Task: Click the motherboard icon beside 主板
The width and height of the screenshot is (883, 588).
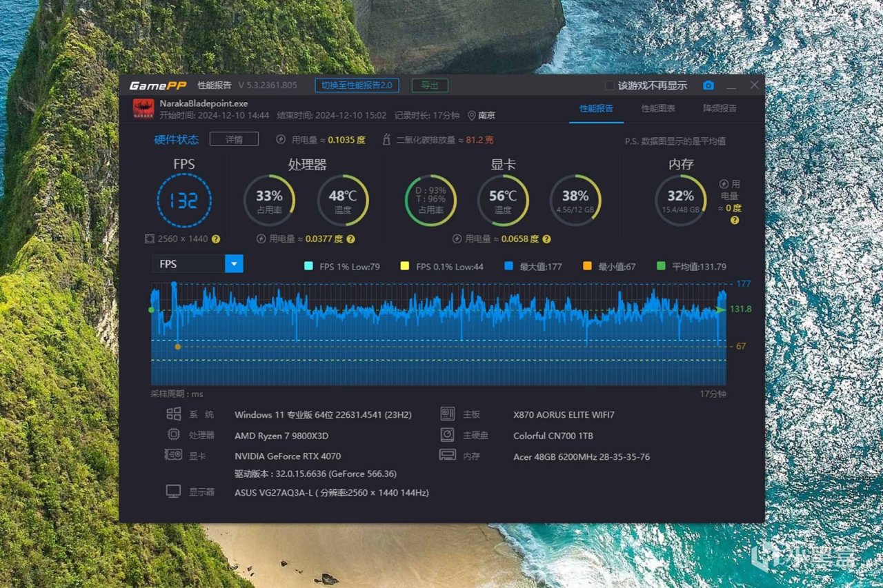Action: click(x=448, y=414)
